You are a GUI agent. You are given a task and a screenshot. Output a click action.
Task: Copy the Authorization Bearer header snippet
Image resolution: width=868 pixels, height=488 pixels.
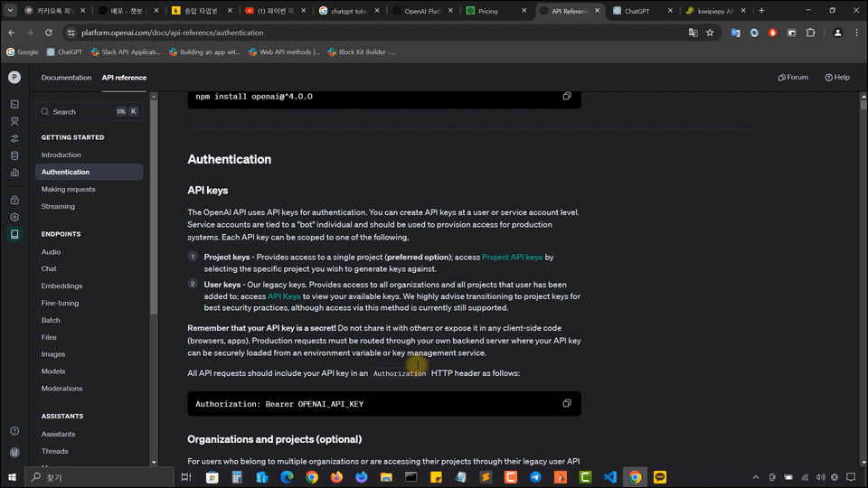[x=567, y=403]
